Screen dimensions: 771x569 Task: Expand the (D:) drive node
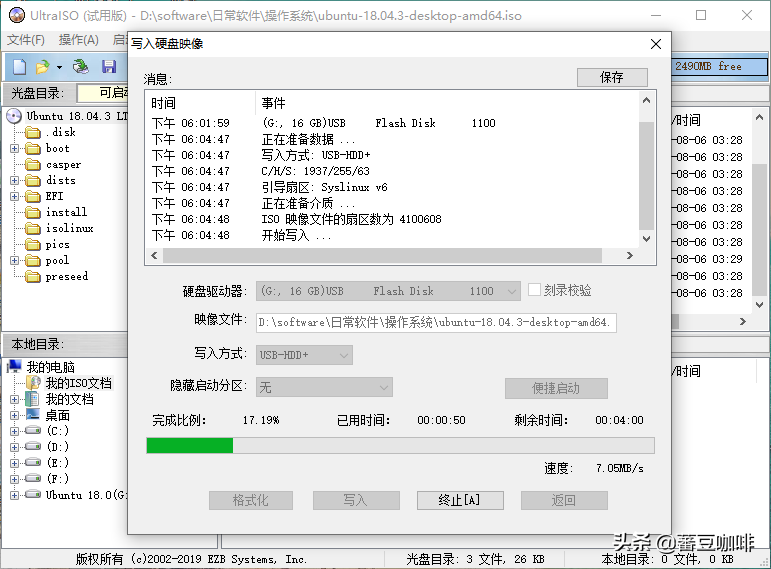click(14, 447)
